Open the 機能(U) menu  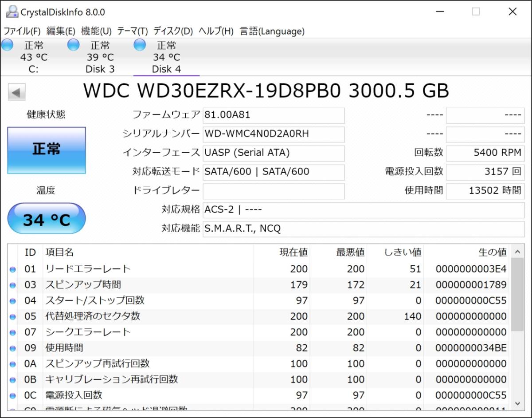pos(96,31)
